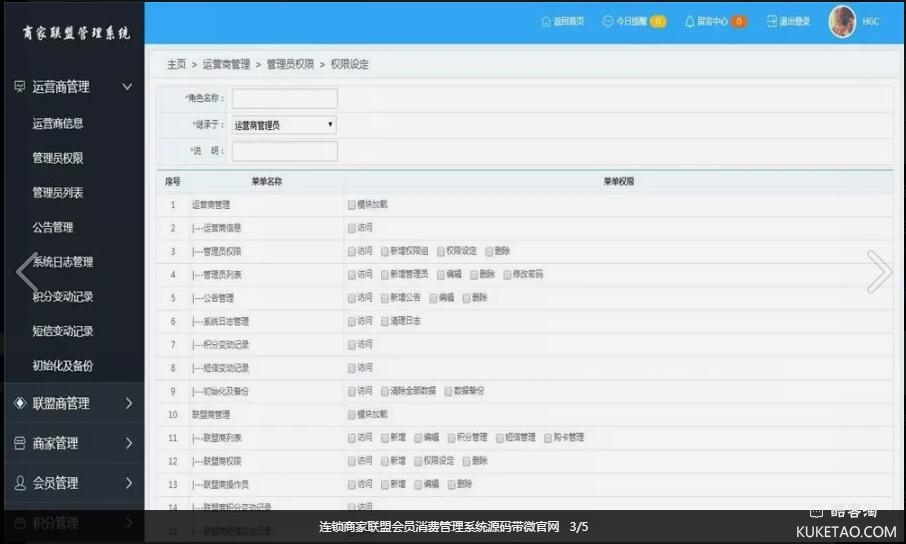This screenshot has width=906, height=544.
Task: Check 新增公告 in 公告管理 row
Action: [384, 298]
